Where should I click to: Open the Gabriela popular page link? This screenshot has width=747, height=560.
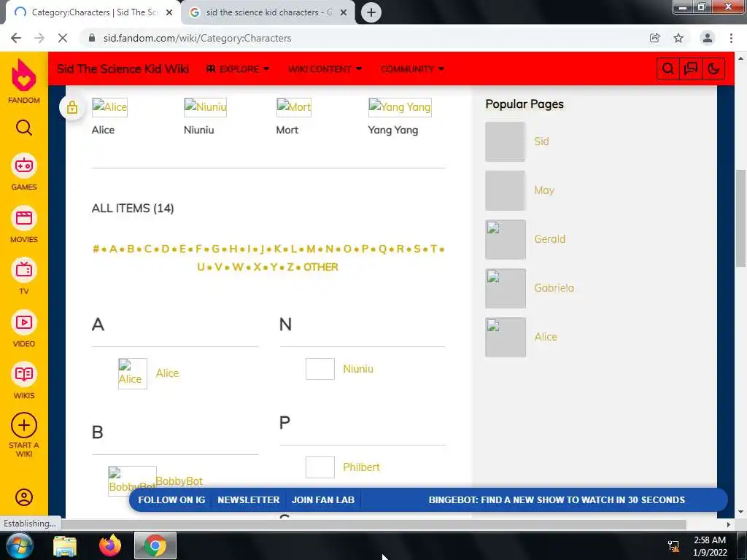pos(554,288)
